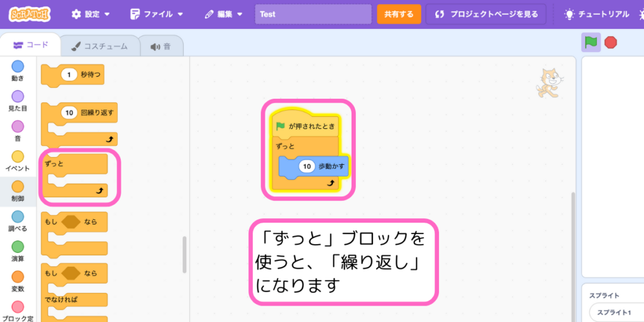Click the value 1 in 秒待つ block
Viewport: 644px width, 322px height.
(69, 75)
